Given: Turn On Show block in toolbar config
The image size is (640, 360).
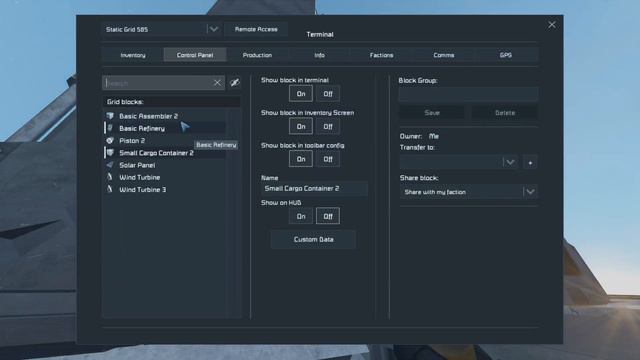Looking at the screenshot, I should click(301, 159).
